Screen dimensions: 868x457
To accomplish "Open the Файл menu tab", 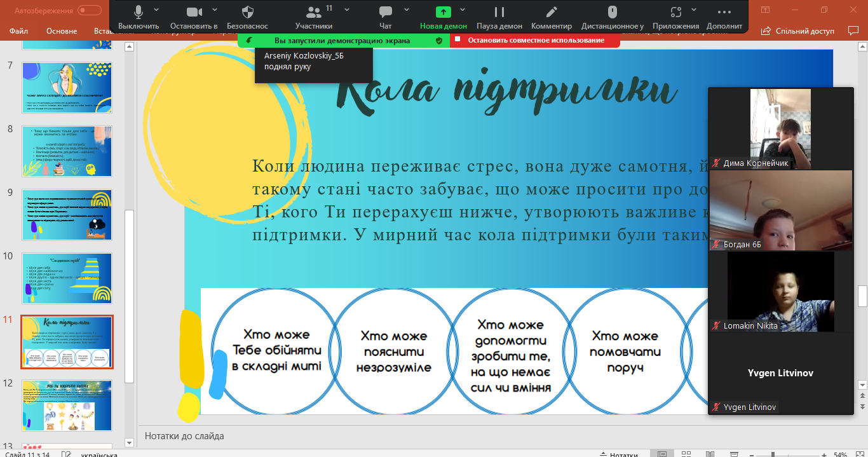I will [x=19, y=31].
